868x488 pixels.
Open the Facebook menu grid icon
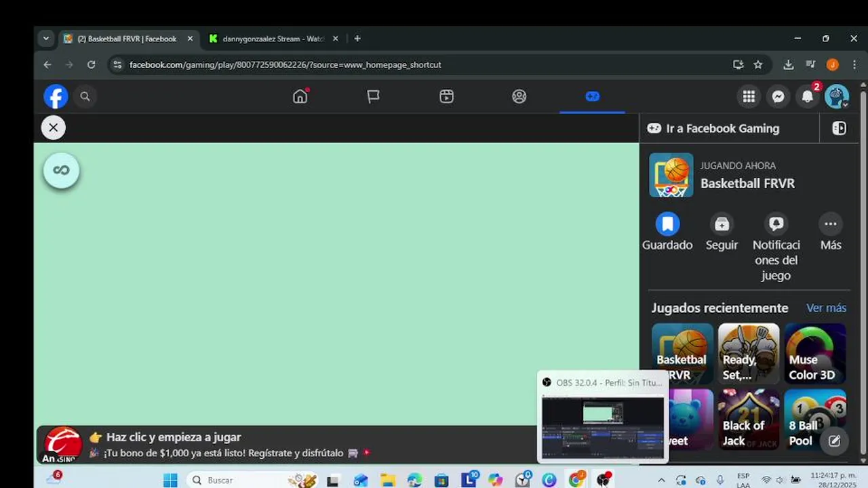tap(749, 96)
